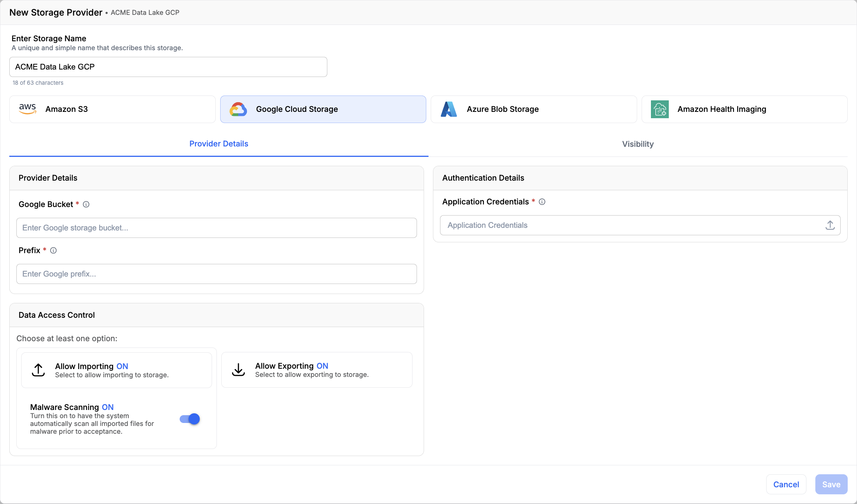Click upload icon in Application Credentials field
The height and width of the screenshot is (504, 857).
830,225
